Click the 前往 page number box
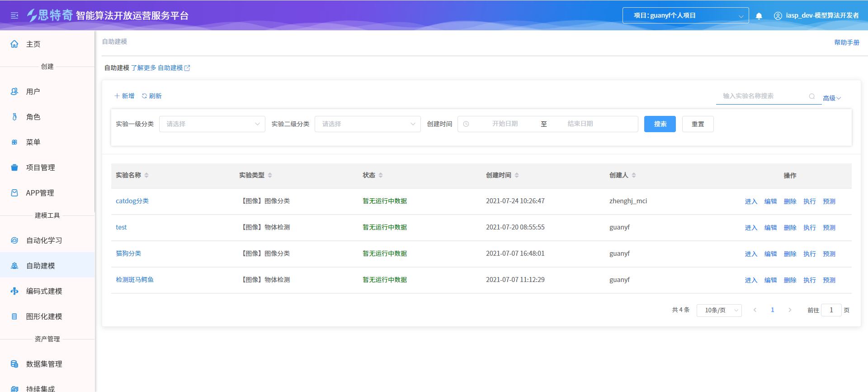This screenshot has width=868, height=392. (x=831, y=310)
